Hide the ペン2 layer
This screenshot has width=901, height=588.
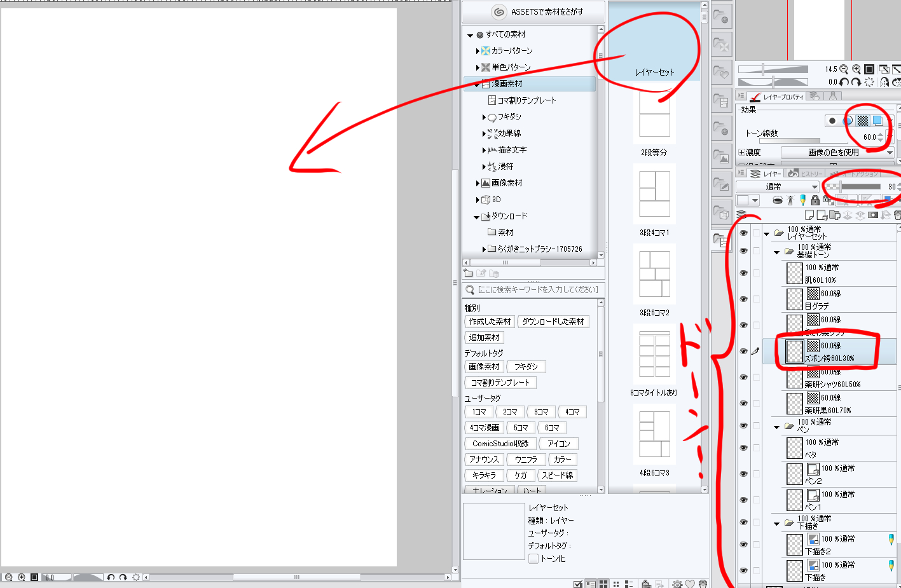(743, 474)
